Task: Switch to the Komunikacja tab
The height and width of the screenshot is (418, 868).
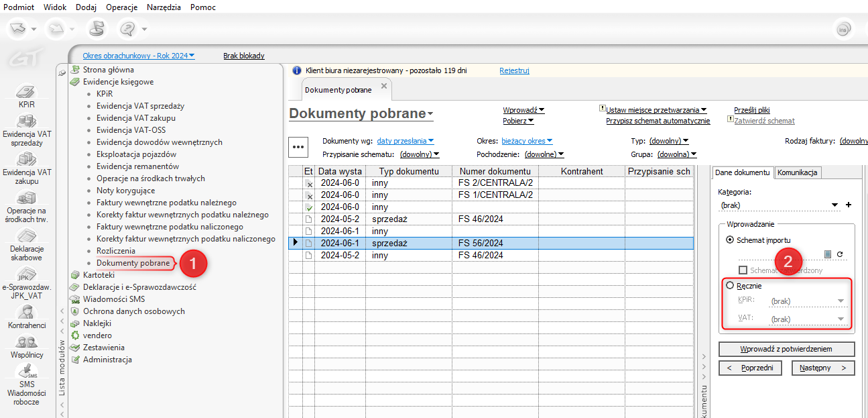Action: click(798, 172)
